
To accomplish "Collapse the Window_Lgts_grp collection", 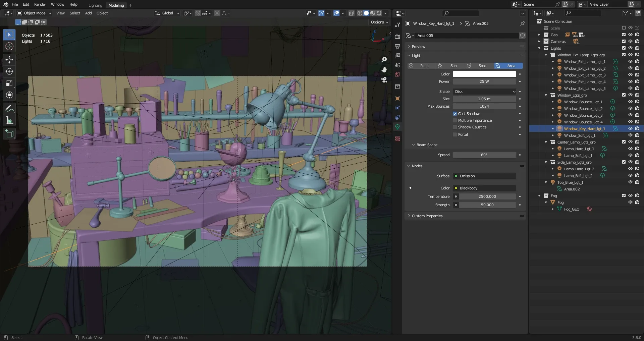I will coord(546,95).
